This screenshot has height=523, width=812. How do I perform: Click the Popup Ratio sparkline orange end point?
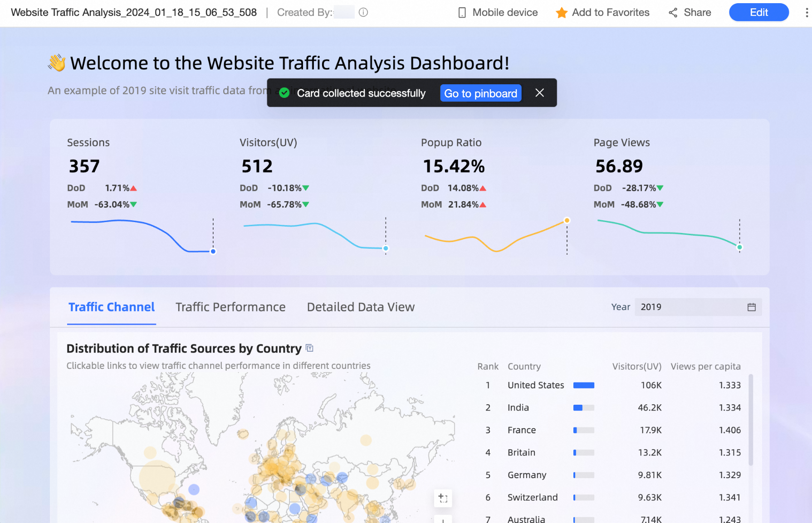point(567,221)
